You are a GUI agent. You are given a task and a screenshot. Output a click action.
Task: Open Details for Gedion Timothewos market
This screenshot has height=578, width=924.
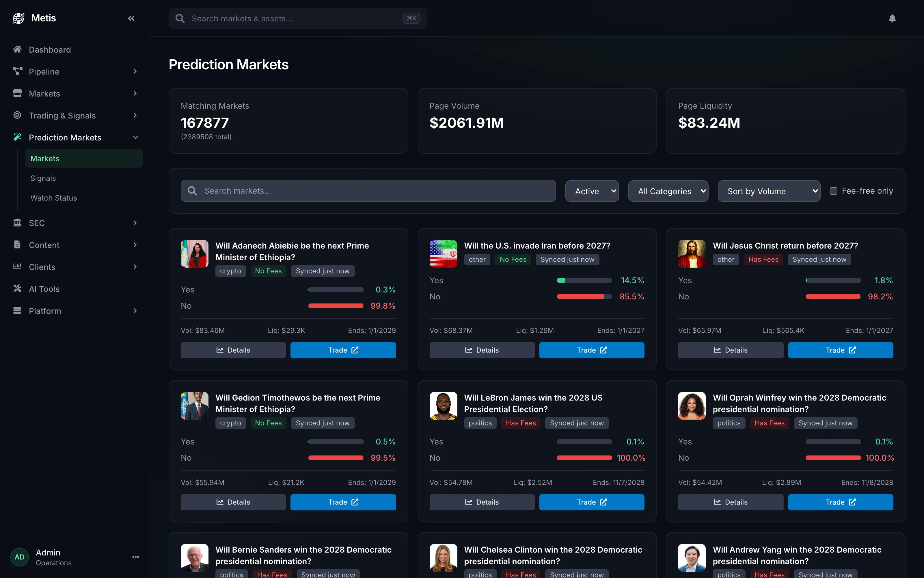(233, 502)
